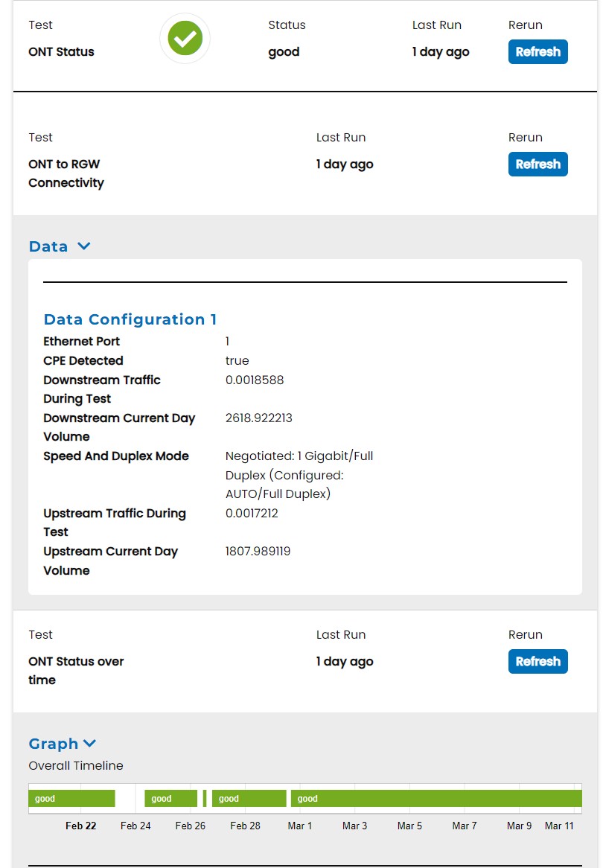This screenshot has width=603, height=868.
Task: Click the green checkmark ONT Status icon
Action: click(185, 38)
